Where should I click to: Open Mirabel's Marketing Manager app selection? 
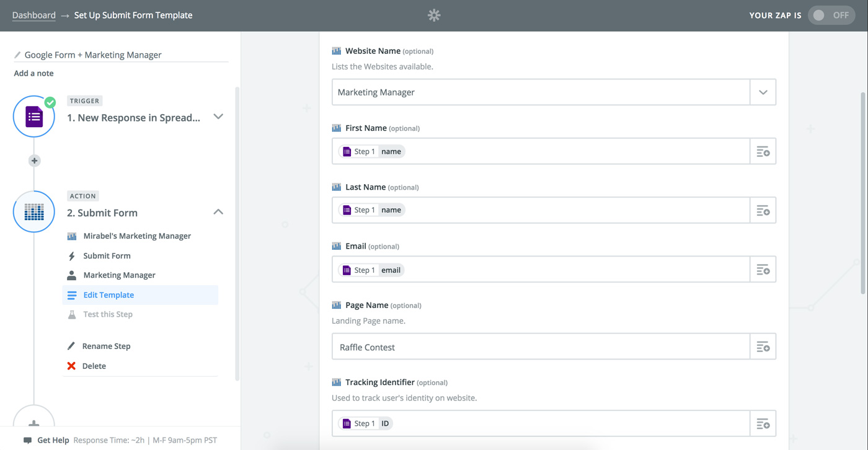point(137,236)
